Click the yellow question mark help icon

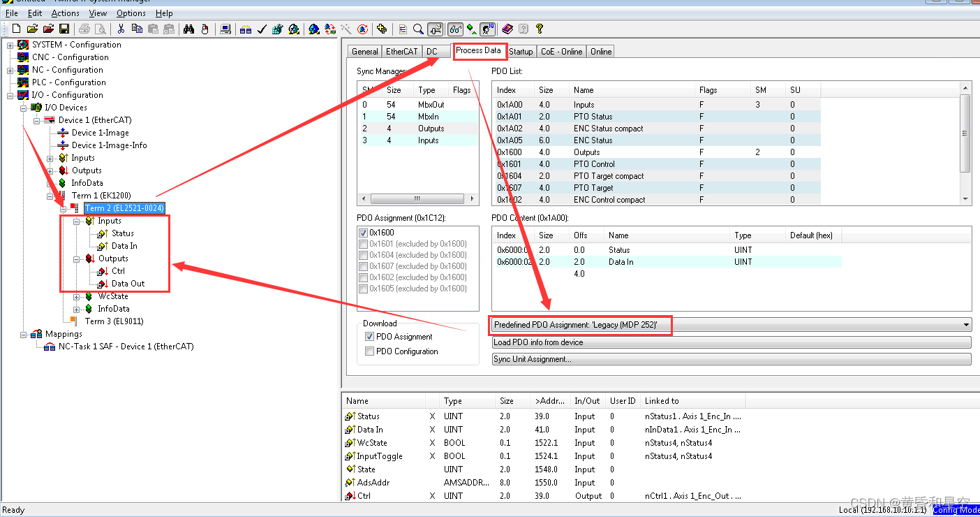click(539, 29)
